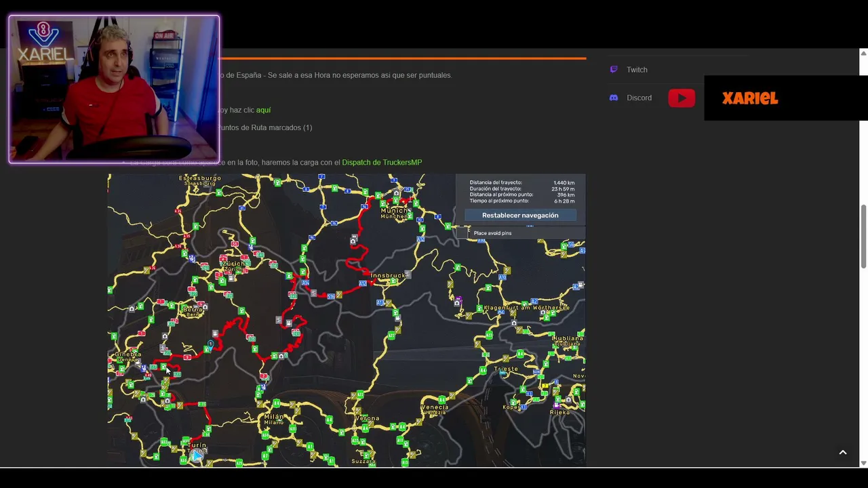This screenshot has width=868, height=488.
Task: Click the 'Restablecer navegación' button on the map
Action: (520, 216)
